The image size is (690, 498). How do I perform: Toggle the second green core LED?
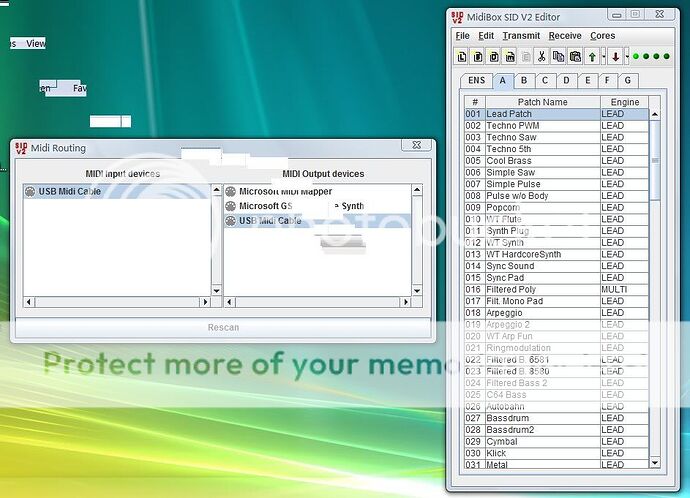[646, 56]
